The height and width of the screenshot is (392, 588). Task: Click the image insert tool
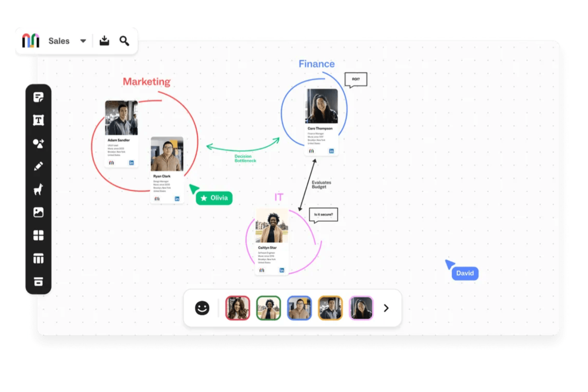click(x=39, y=212)
